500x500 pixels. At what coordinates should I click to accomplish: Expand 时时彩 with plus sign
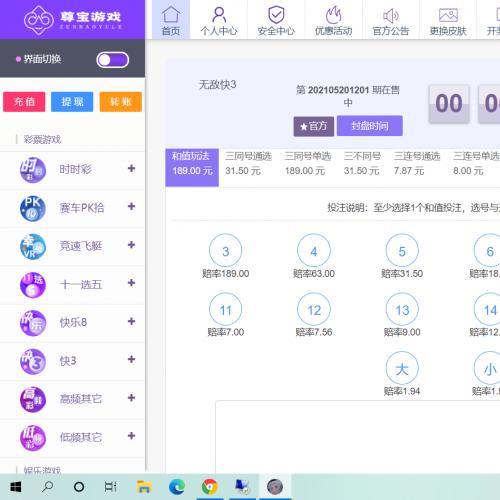click(131, 168)
